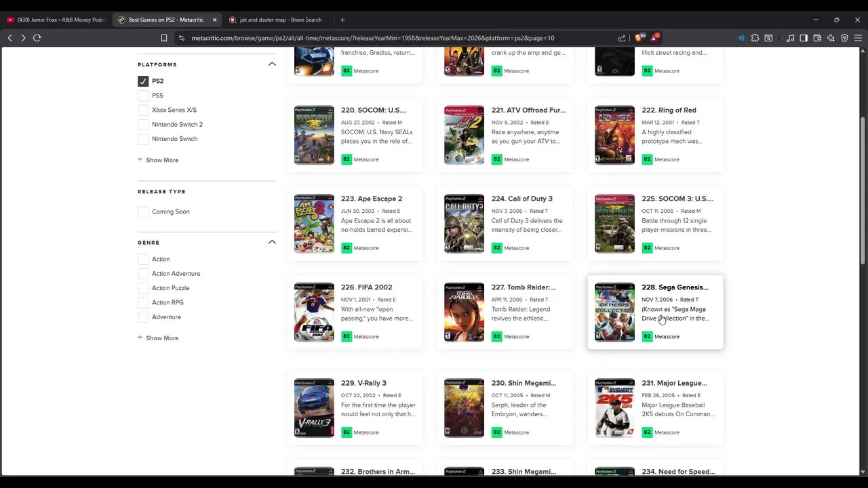Screen dimensions: 868x488
Task: Click the scrollbar down arrow at bottom right
Action: pyautogui.click(x=863, y=472)
